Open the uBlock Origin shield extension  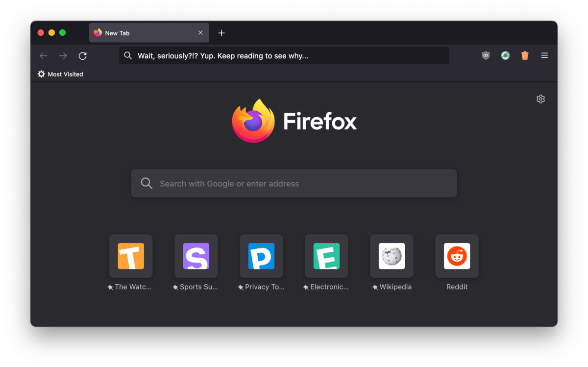click(x=486, y=55)
